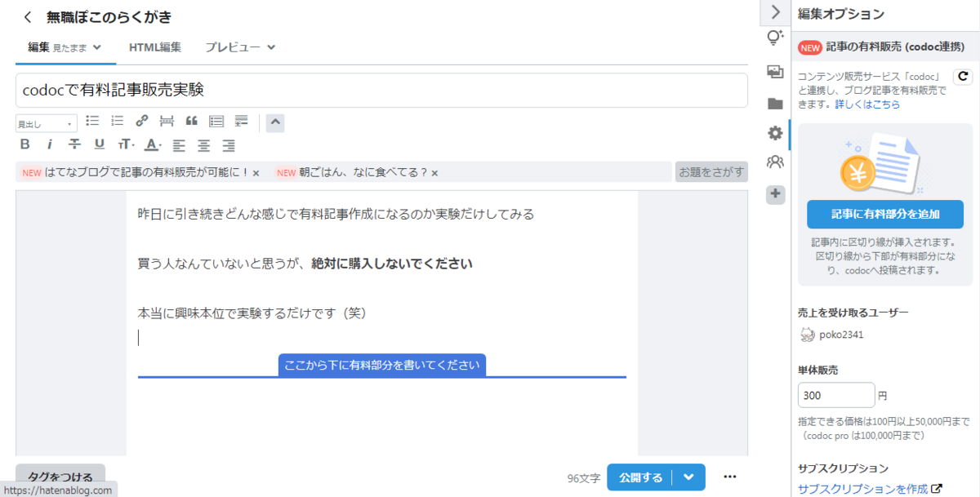Toggle underline formatting

coord(99,144)
